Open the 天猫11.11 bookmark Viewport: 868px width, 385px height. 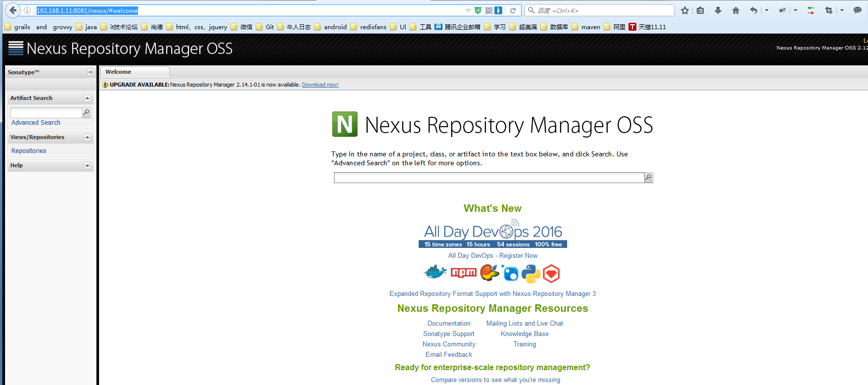coord(647,27)
